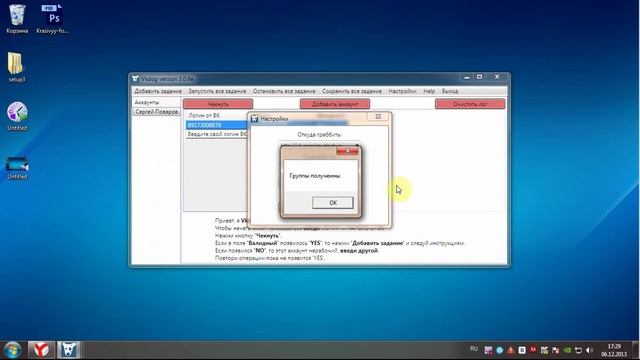The height and width of the screenshot is (360, 640).
Task: Click 'Сохранить все задание' menu item
Action: (352, 91)
